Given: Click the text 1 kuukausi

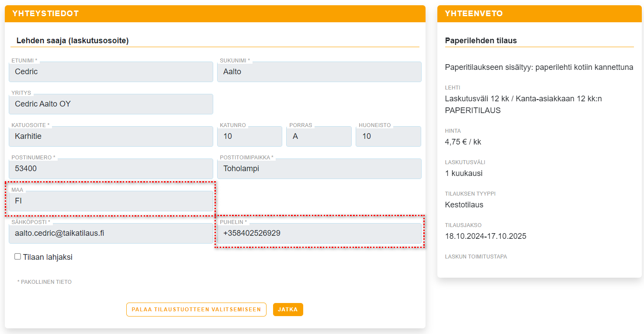Looking at the screenshot, I should pos(464,173).
